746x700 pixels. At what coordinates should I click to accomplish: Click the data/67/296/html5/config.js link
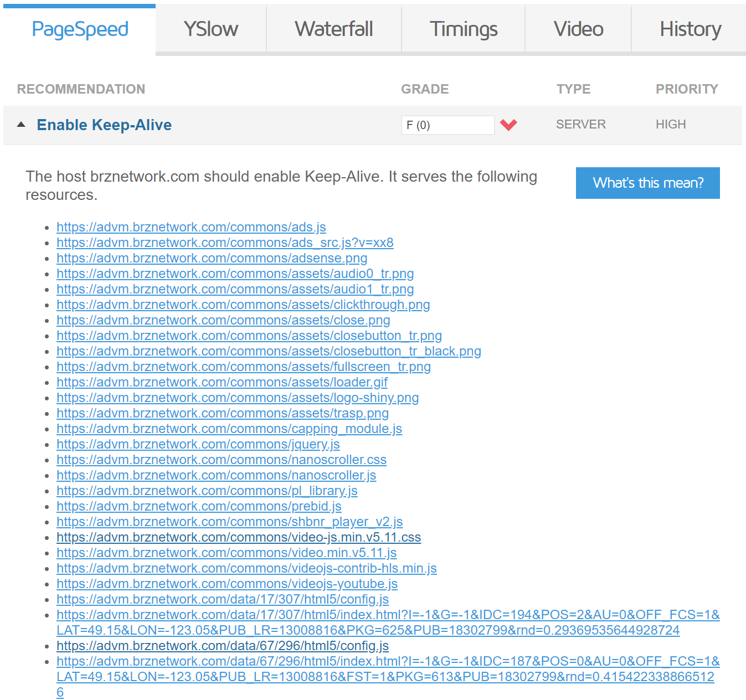(x=222, y=646)
